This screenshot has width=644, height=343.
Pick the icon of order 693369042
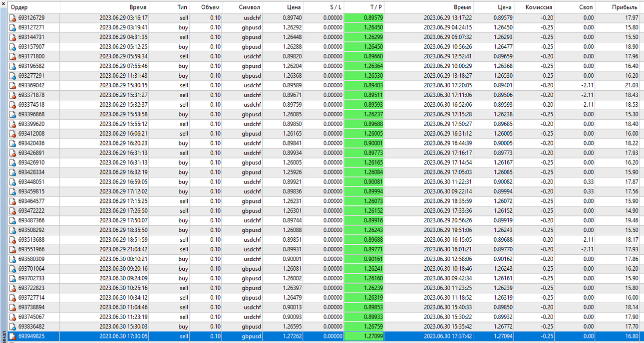click(x=13, y=85)
